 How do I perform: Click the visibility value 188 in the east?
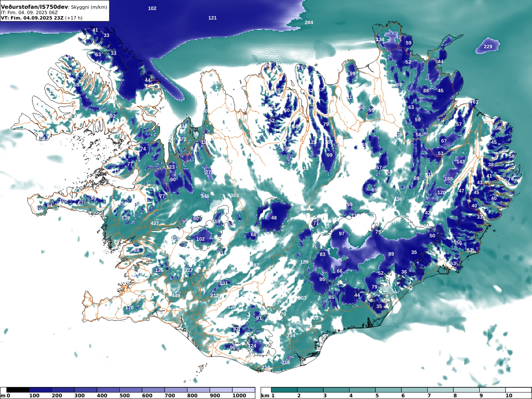tap(448, 179)
